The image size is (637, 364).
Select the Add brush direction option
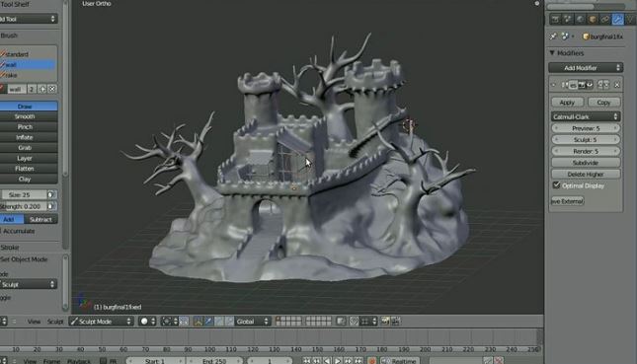[9, 220]
